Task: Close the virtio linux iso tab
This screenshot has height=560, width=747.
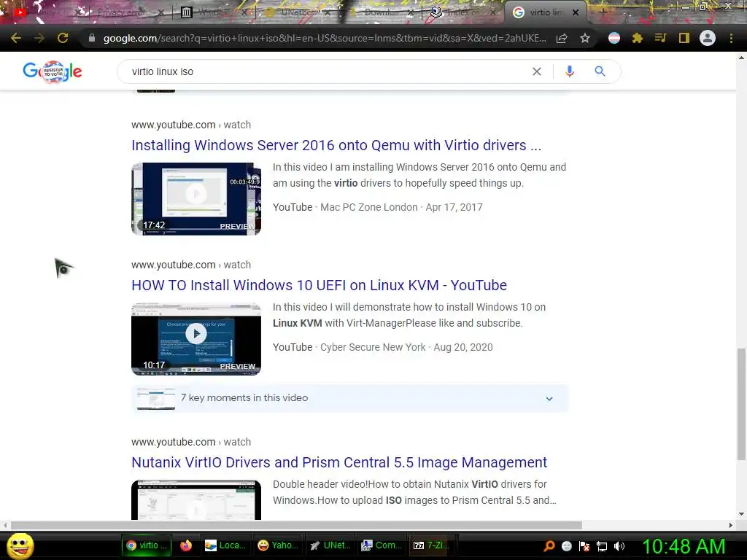Action: pos(576,12)
